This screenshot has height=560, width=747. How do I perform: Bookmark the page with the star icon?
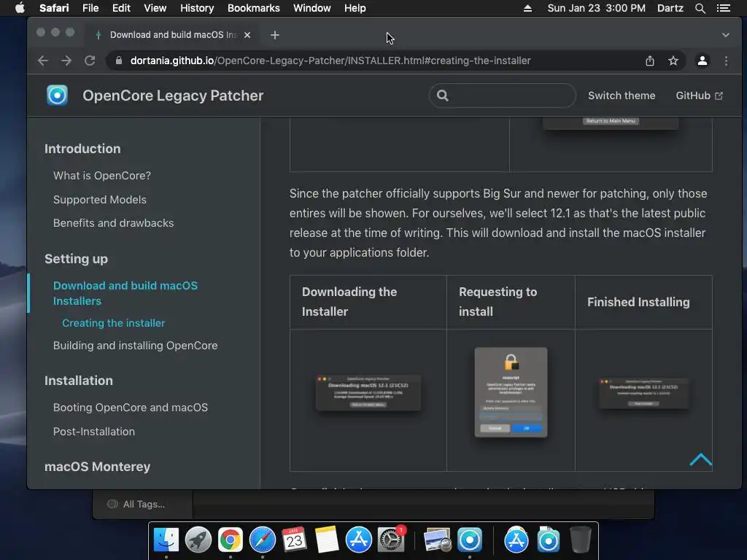point(673,61)
